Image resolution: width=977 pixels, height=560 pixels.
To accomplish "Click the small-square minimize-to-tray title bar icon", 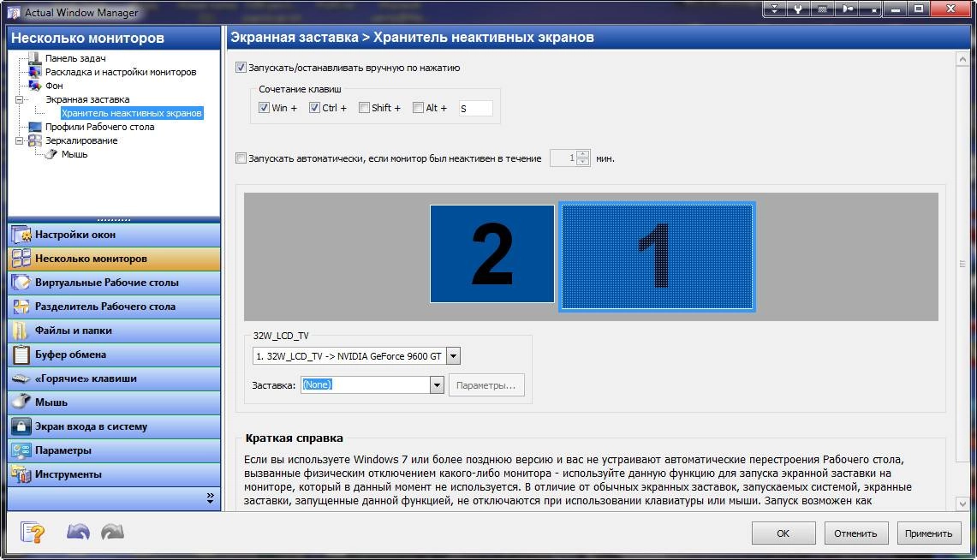I will 871,9.
